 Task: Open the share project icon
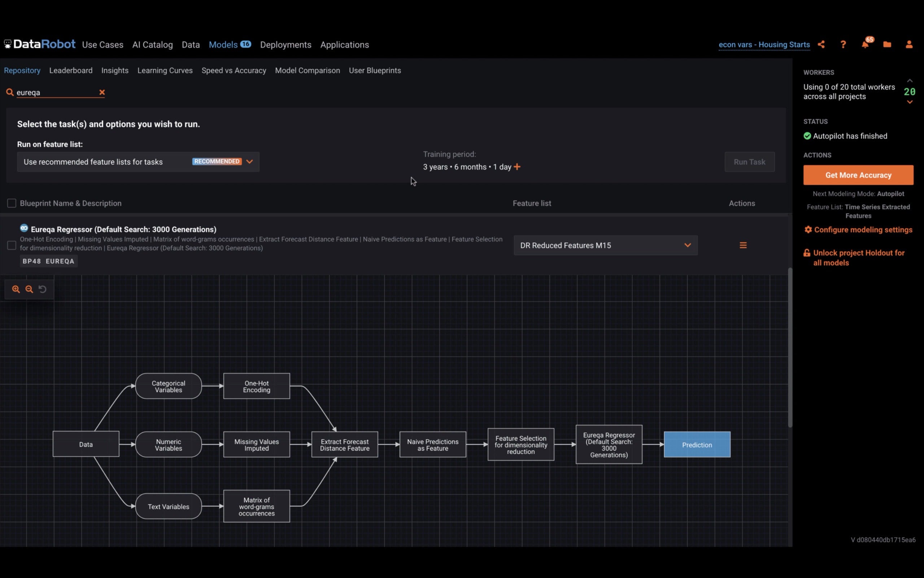click(821, 45)
